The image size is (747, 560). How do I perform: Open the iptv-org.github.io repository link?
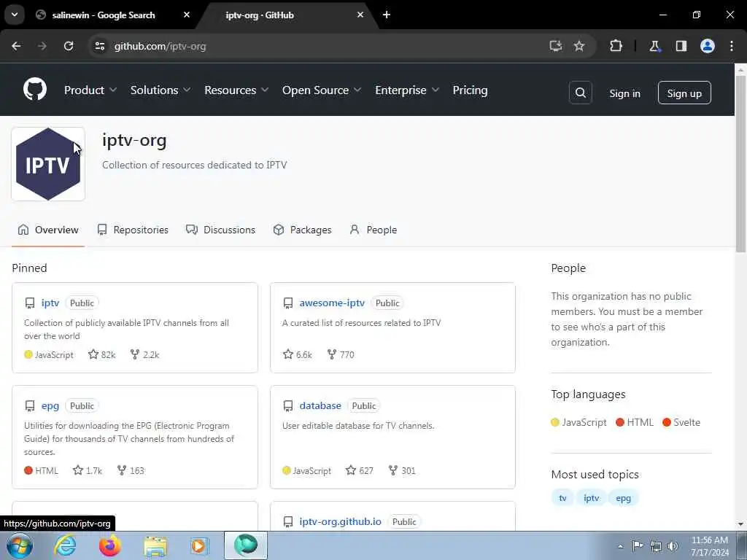click(340, 521)
